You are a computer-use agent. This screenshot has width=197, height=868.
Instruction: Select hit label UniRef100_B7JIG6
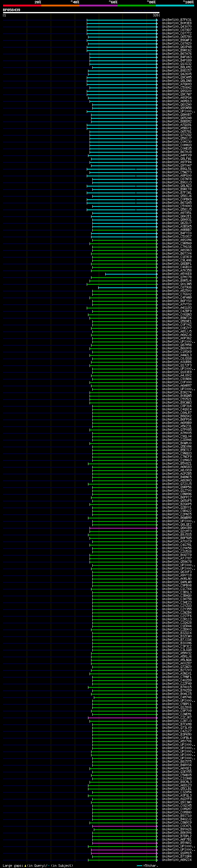(177, 640)
